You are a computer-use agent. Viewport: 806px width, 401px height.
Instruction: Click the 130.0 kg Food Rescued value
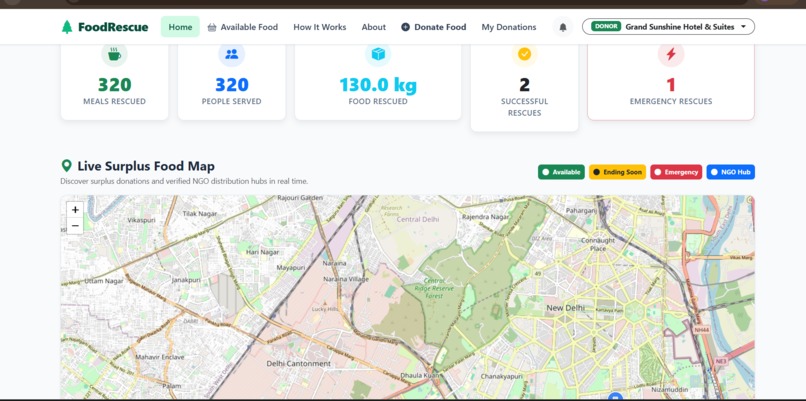378,85
